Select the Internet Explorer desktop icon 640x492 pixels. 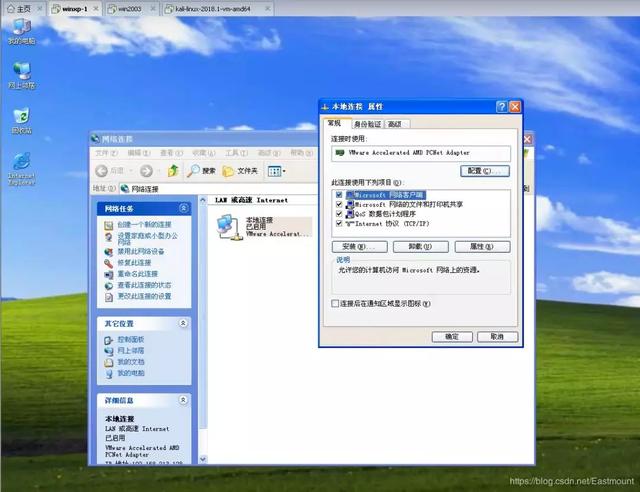pyautogui.click(x=21, y=163)
